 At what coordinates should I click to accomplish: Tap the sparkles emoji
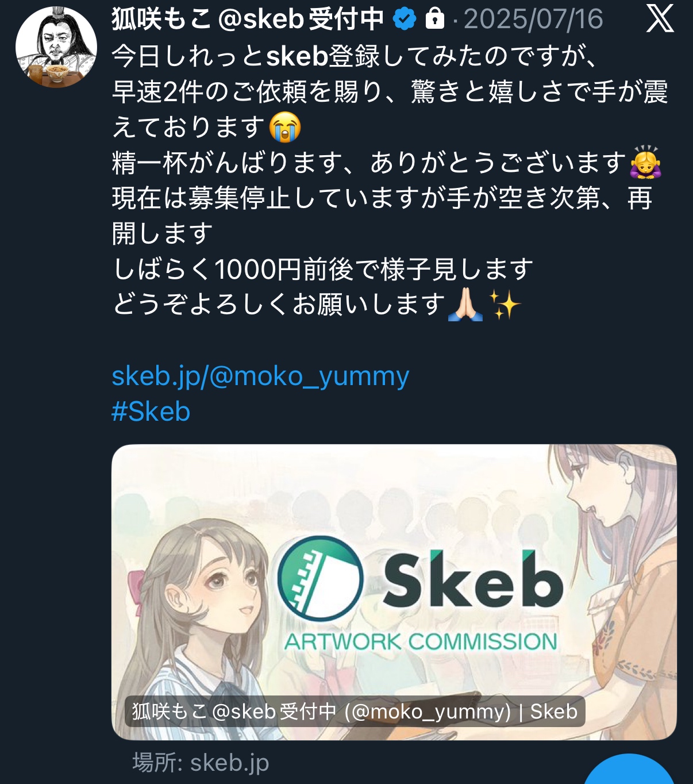[504, 305]
